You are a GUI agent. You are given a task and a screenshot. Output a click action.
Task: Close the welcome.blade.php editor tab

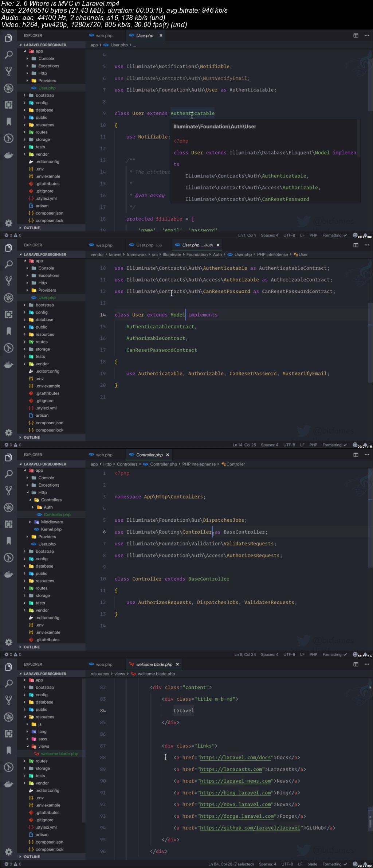click(x=177, y=664)
